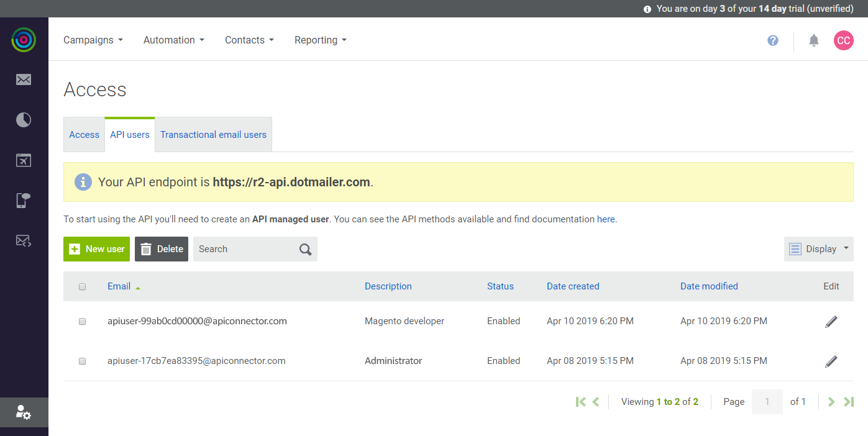
Task: Switch to the Transactional email users tab
Action: point(213,135)
